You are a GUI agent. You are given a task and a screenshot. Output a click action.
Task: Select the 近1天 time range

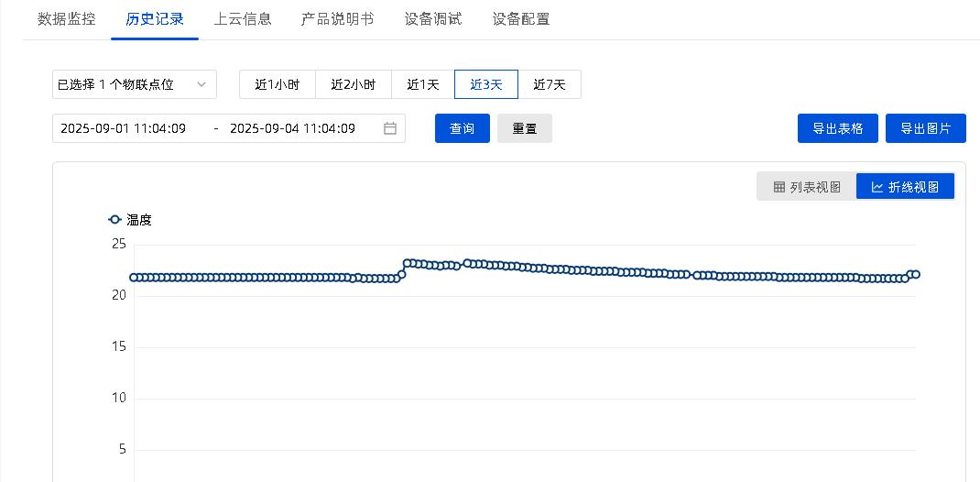[x=423, y=84]
